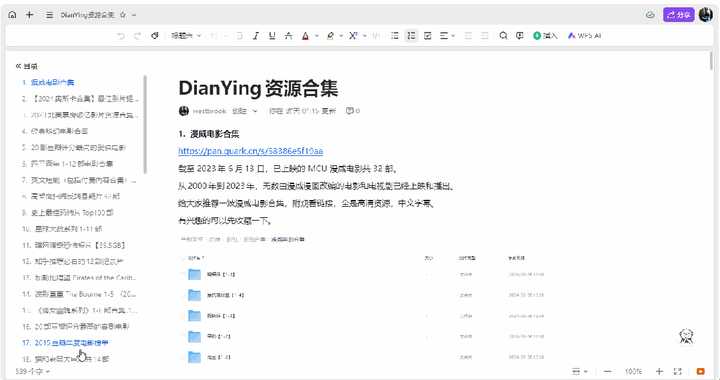Select first folder icon in file listing

coord(195,274)
